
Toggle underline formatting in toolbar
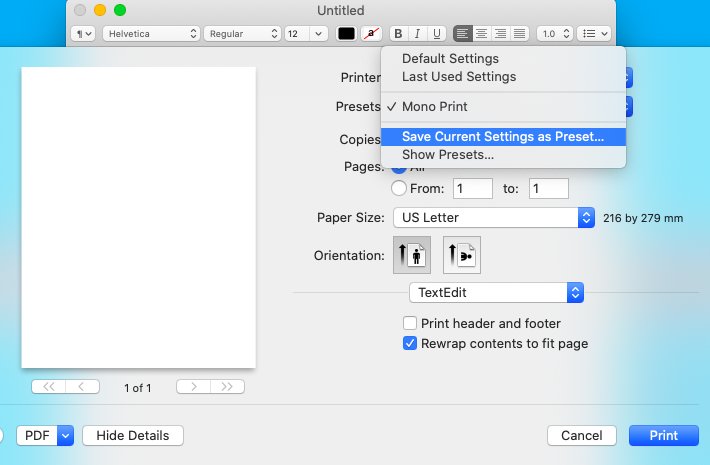click(x=437, y=33)
